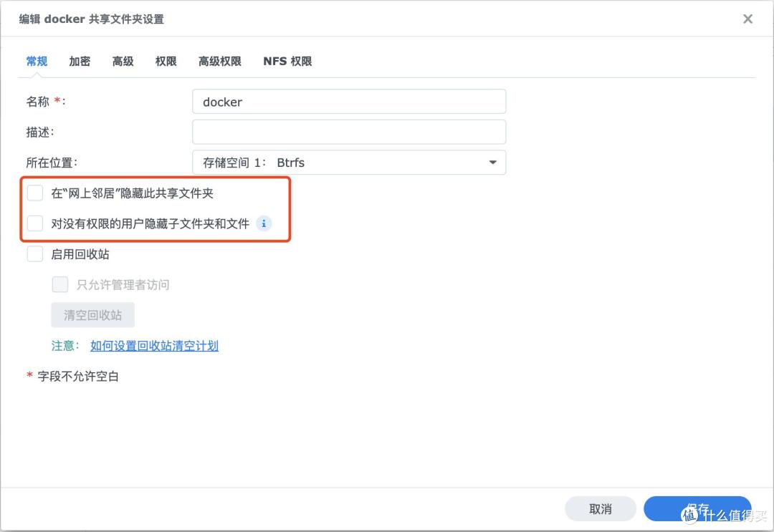Image resolution: width=774 pixels, height=532 pixels.
Task: Switch to the 加密 tab
Action: coord(80,61)
